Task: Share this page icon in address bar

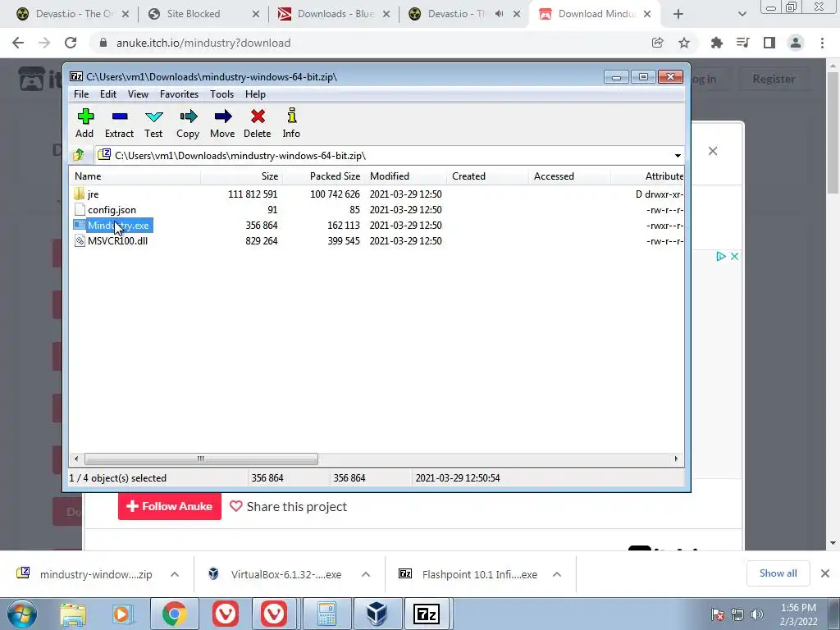Action: tap(657, 43)
